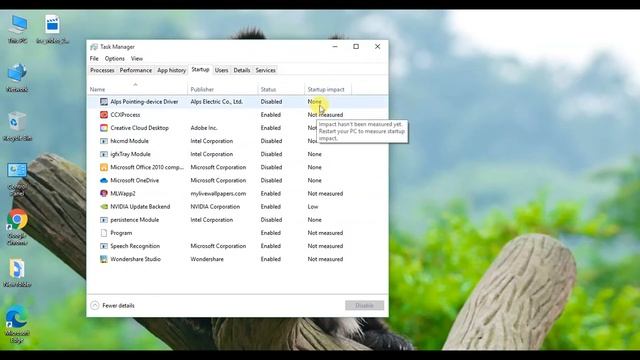The image size is (640, 360).
Task: Switch to the Details tab
Action: click(242, 70)
